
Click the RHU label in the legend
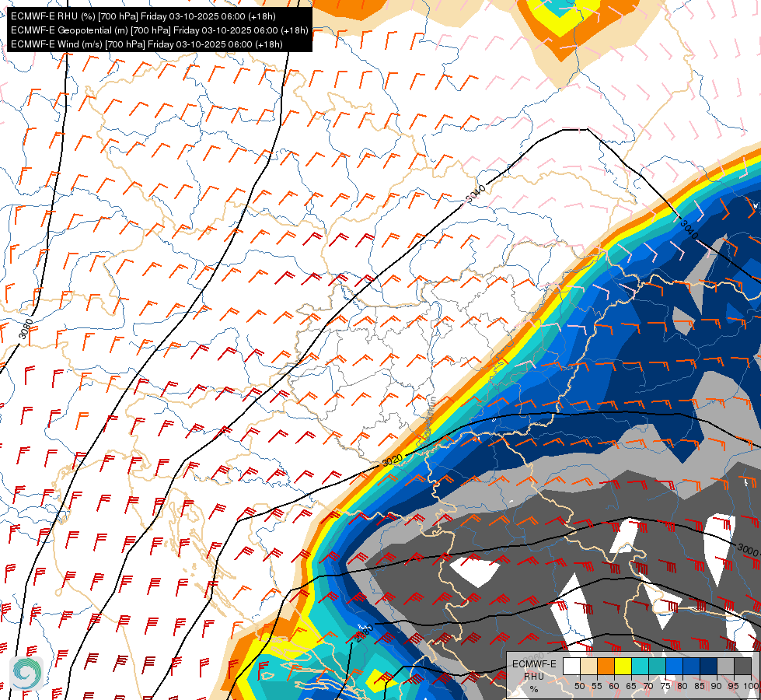click(x=534, y=676)
